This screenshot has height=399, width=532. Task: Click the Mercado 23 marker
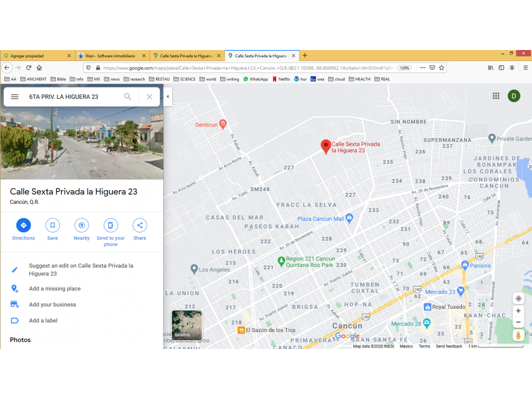coord(460,291)
